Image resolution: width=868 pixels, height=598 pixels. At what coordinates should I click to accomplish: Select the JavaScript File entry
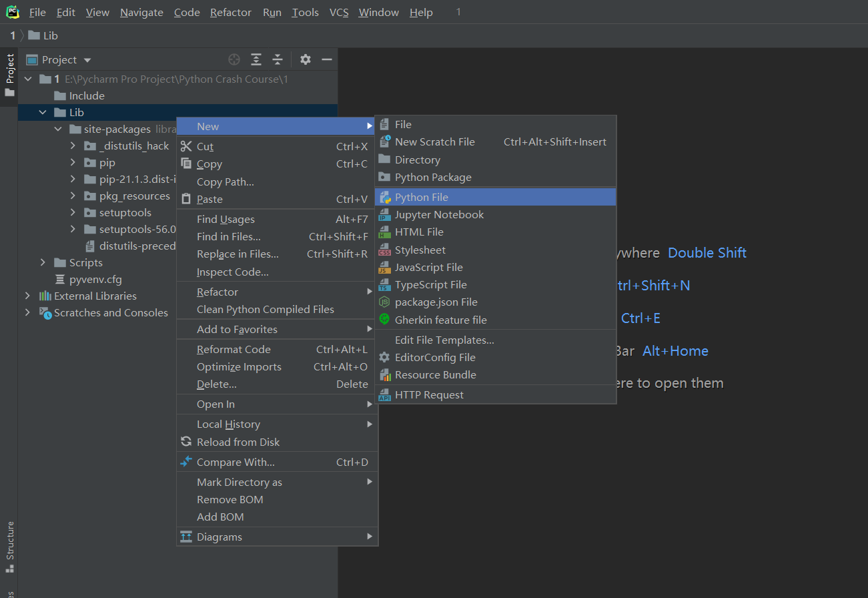pos(427,267)
